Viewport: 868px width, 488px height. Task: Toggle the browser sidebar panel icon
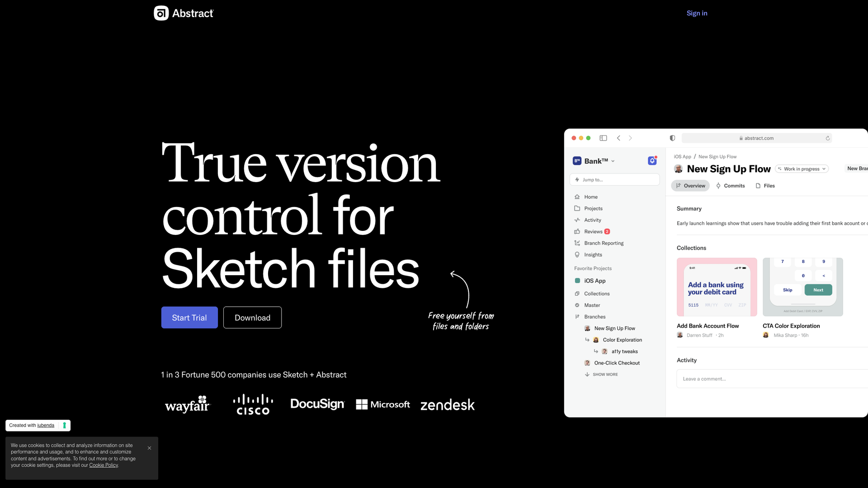click(603, 138)
